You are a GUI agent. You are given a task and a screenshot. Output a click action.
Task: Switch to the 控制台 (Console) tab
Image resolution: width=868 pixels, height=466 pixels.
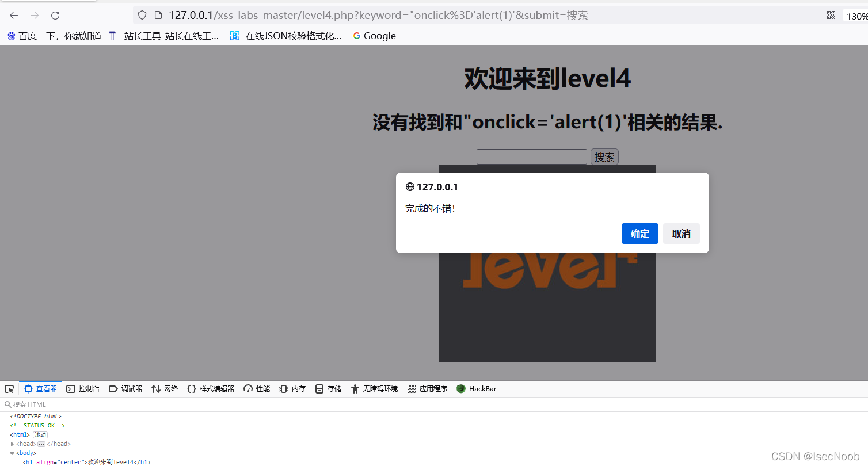pos(83,388)
